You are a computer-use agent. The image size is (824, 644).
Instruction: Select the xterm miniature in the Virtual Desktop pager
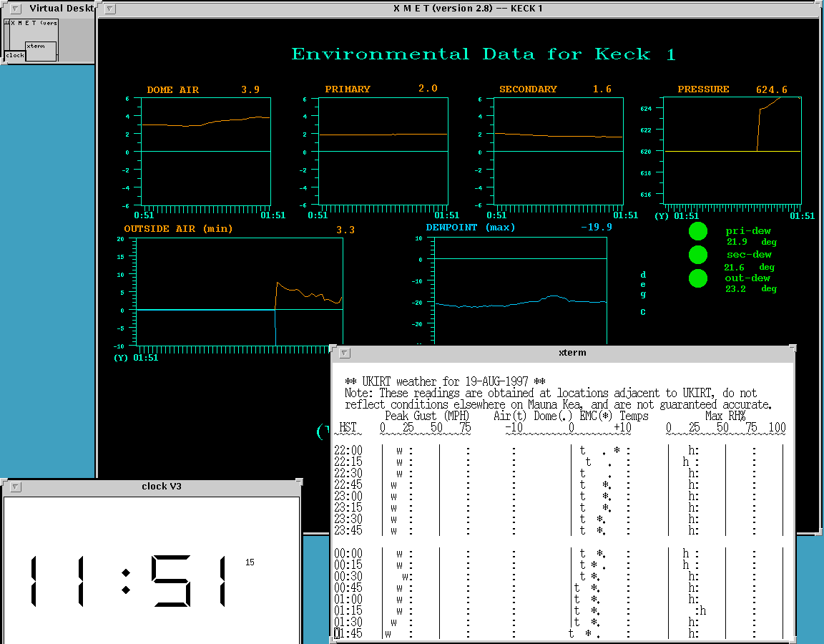tap(41, 51)
